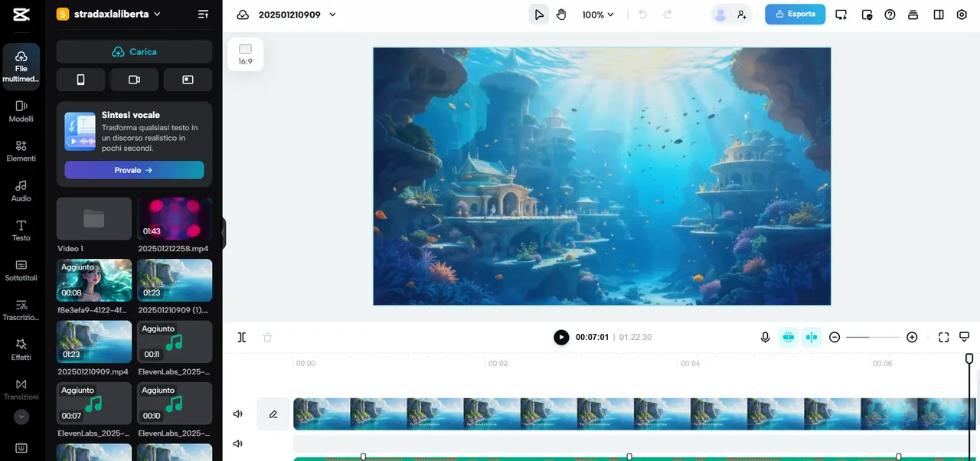Image resolution: width=980 pixels, height=461 pixels.
Task: Open the 16:9 aspect ratio selector
Action: (x=245, y=54)
